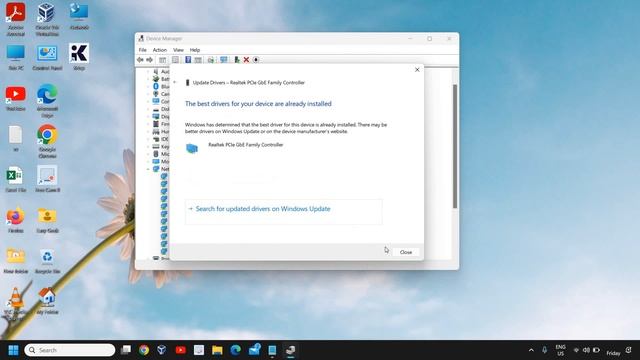Open the Help menu in Device Manager

(195, 50)
